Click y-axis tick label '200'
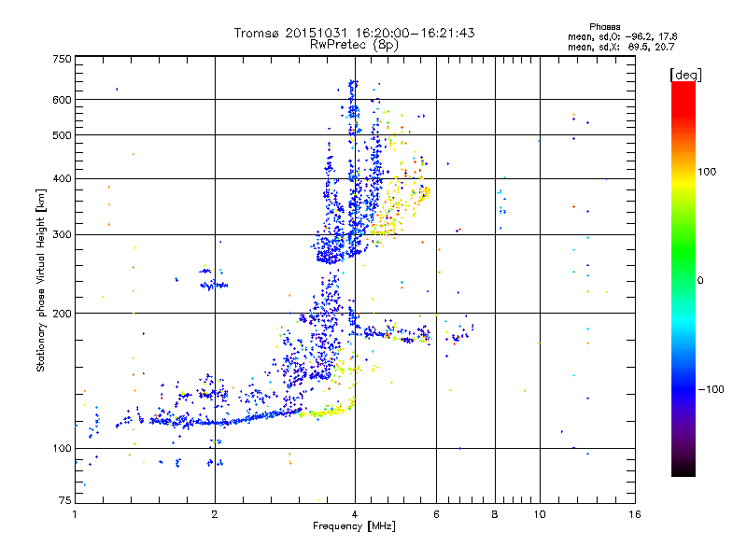This screenshot has height=560, width=747. [62, 314]
